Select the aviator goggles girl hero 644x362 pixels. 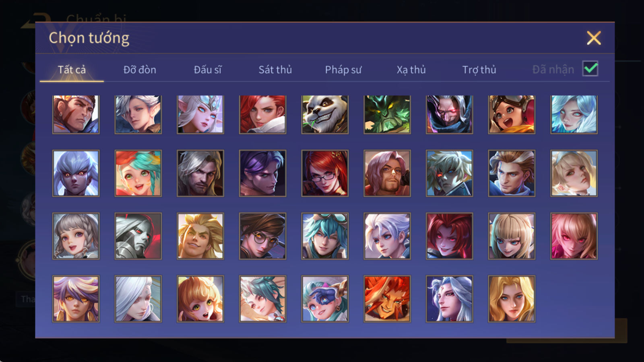pos(512,115)
